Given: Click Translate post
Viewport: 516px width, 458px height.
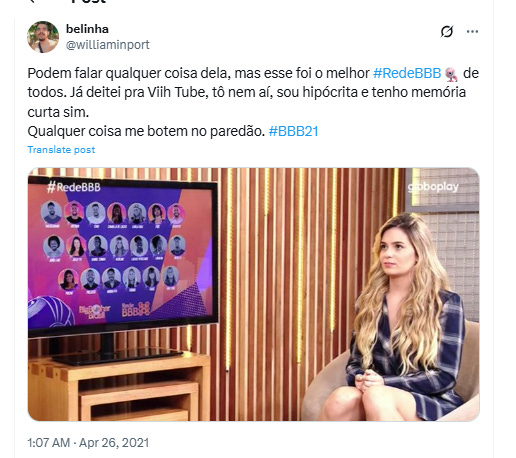Looking at the screenshot, I should click(61, 150).
